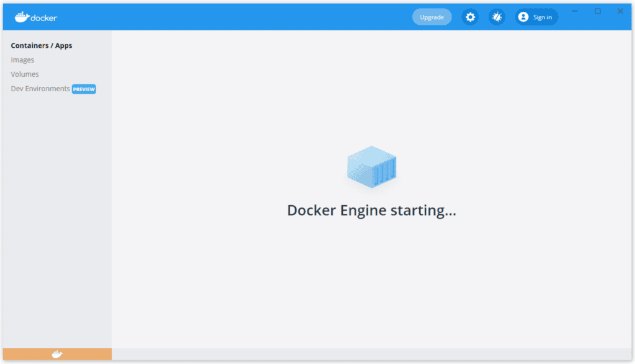
Task: Click the Docker whale status icon in bottom bar
Action: [57, 354]
